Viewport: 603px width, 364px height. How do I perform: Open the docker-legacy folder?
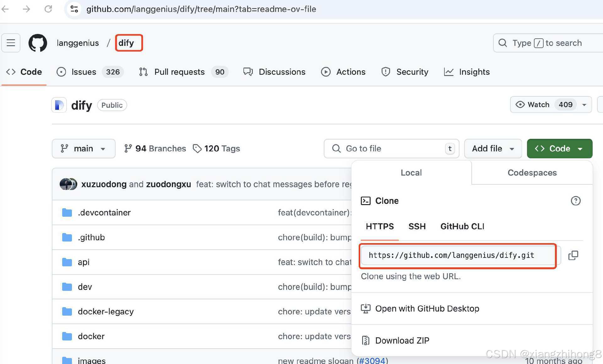tap(106, 311)
